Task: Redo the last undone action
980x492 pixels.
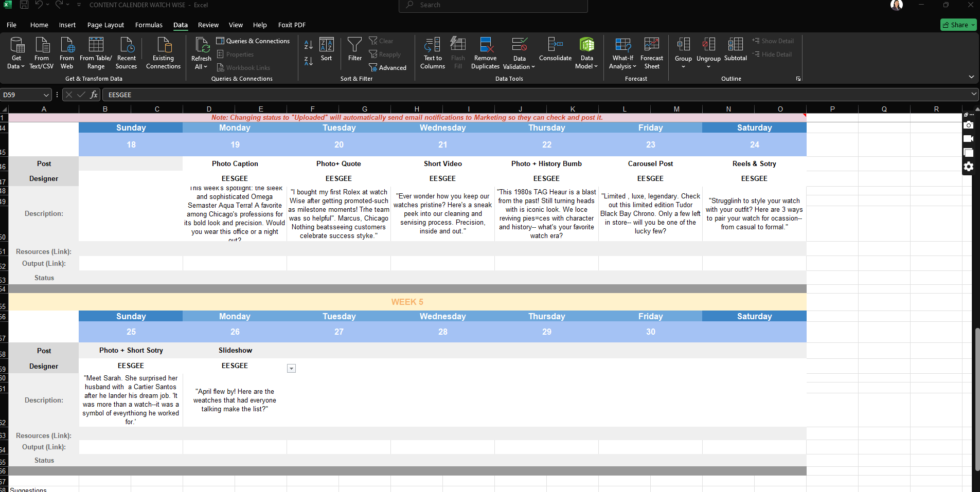Action: [59, 5]
